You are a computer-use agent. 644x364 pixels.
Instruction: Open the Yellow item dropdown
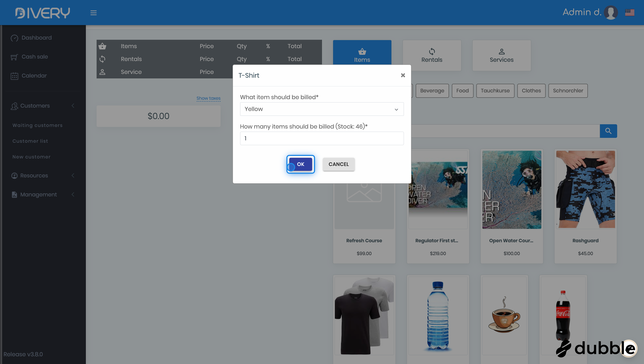[321, 109]
